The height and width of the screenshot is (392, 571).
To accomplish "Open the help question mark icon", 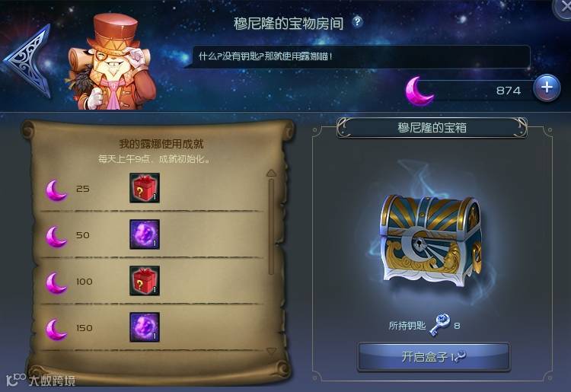I will click(358, 22).
